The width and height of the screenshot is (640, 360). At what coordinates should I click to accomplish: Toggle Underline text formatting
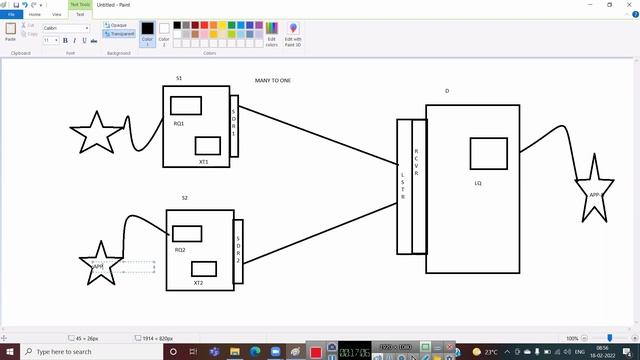click(x=84, y=40)
